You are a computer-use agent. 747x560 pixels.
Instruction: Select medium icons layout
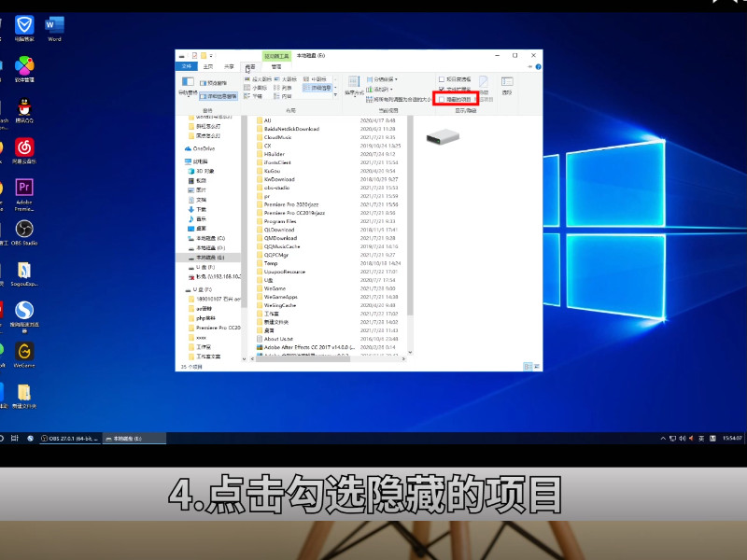(x=316, y=79)
